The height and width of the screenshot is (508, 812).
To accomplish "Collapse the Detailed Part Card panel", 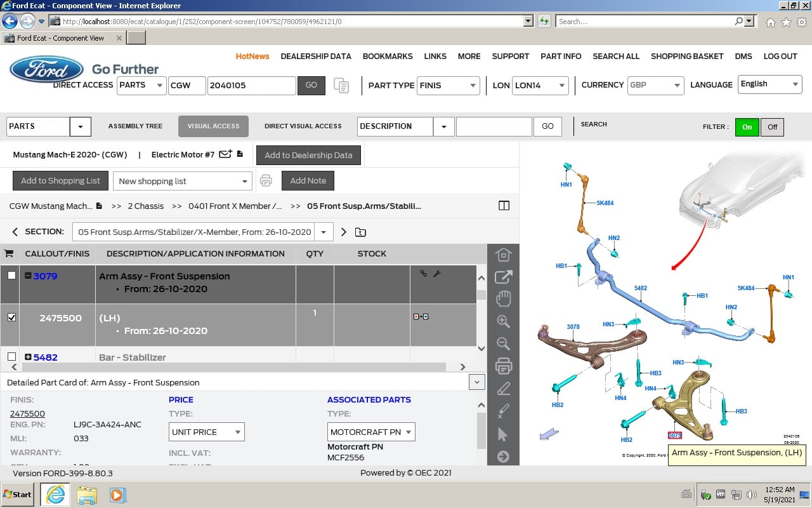I will 476,382.
